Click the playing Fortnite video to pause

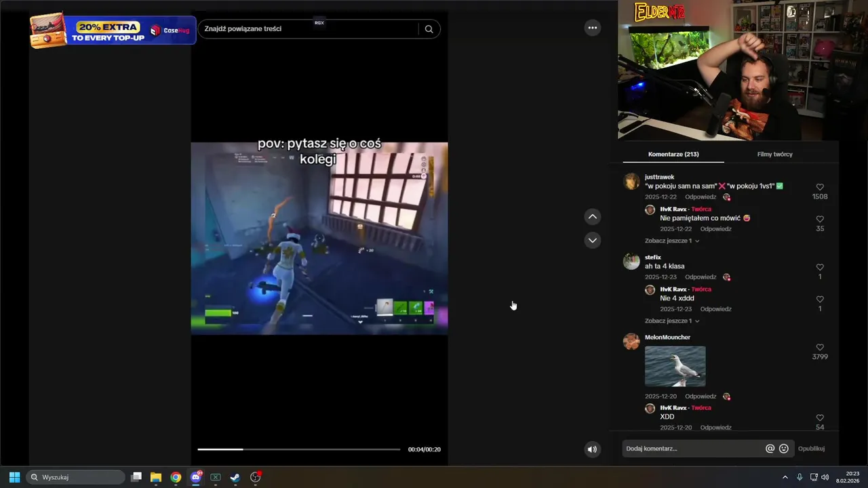[x=319, y=238]
